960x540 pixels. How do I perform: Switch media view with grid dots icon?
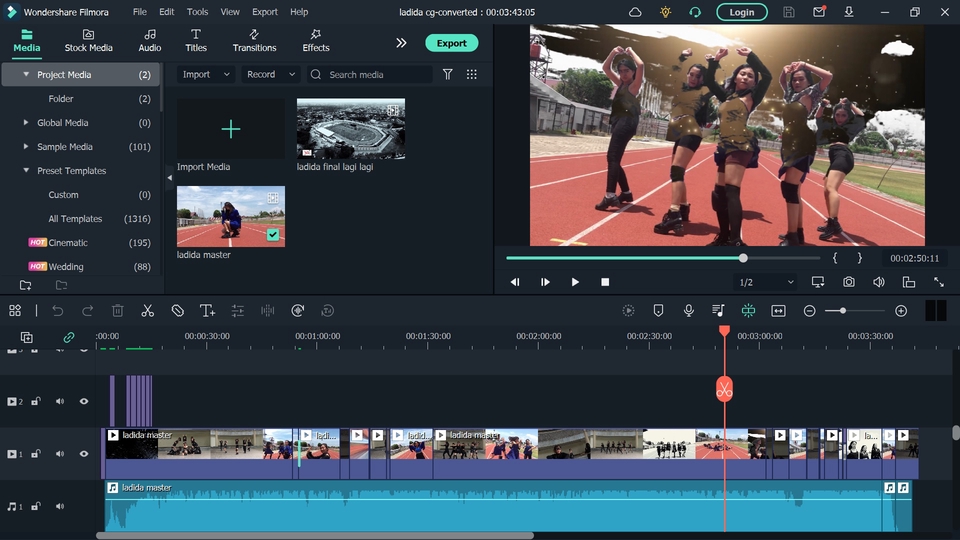(x=471, y=74)
